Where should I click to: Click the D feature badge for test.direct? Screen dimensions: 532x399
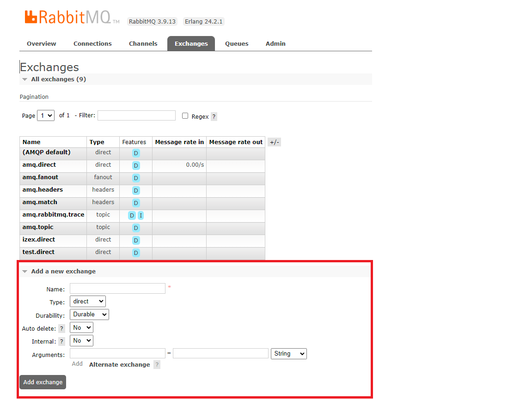(136, 253)
